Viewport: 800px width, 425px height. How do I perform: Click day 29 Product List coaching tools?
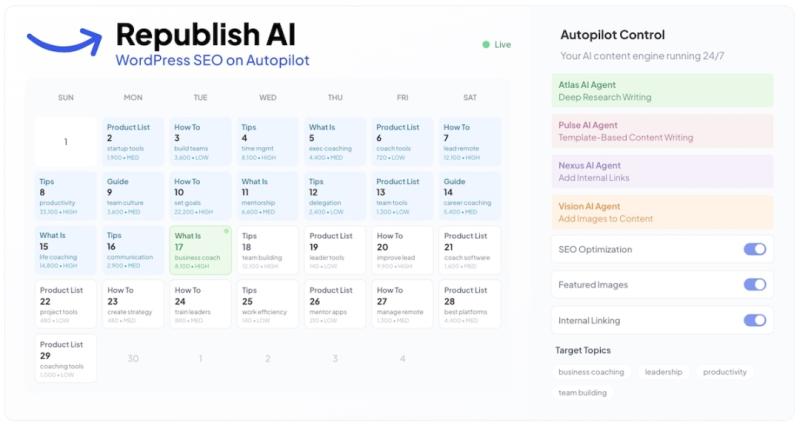pos(66,359)
